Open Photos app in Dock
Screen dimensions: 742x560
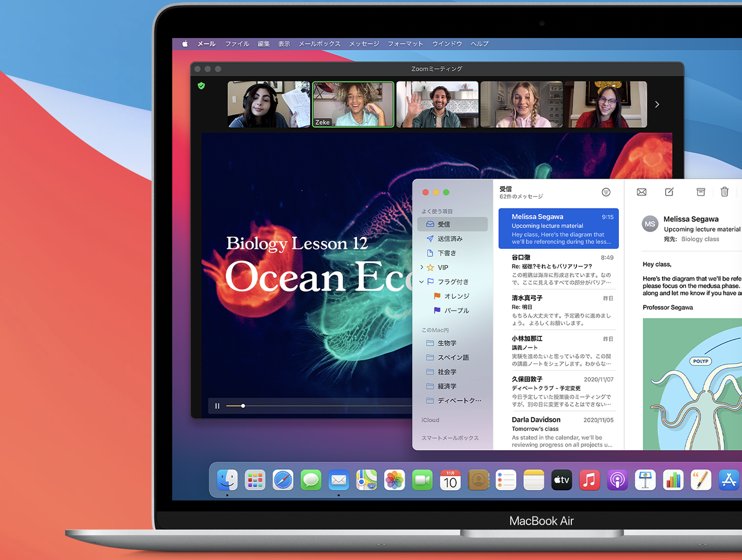[x=394, y=480]
